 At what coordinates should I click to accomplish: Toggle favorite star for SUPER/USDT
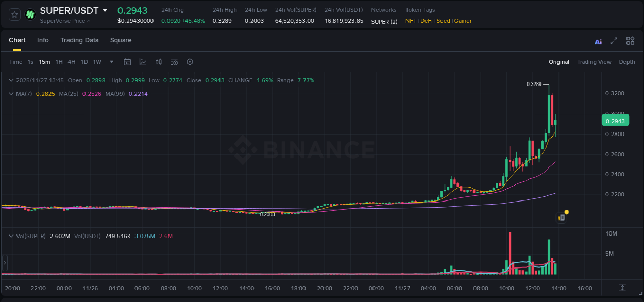coord(14,14)
